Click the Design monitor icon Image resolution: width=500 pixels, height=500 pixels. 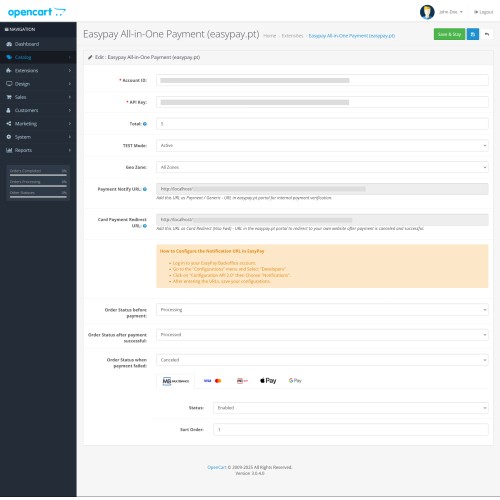[9, 84]
